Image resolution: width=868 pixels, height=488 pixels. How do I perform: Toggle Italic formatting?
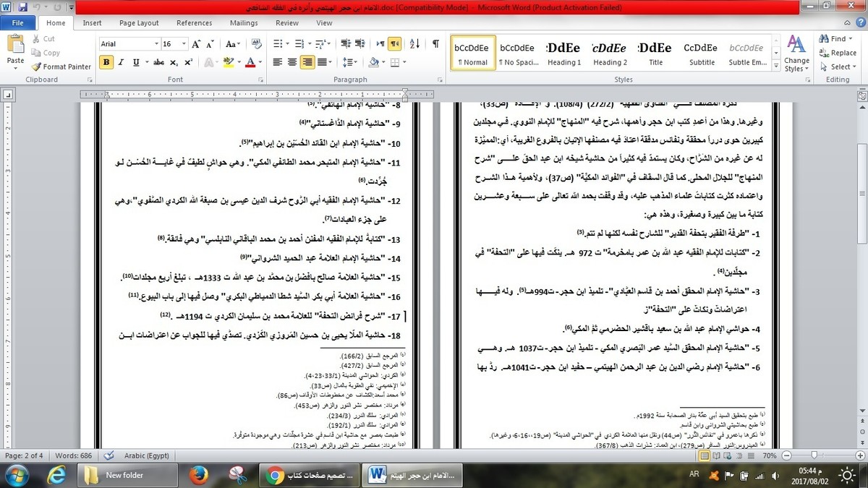coord(121,63)
